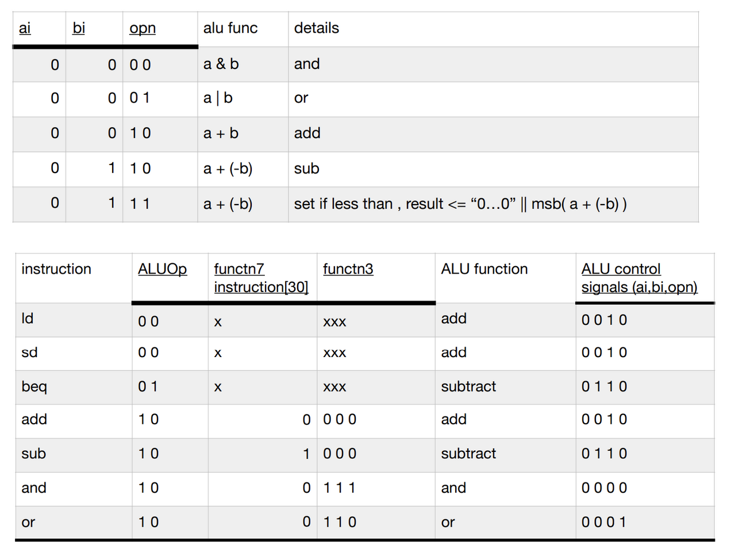Select the "alu func" header cell
This screenshot has height=560, width=731.
coord(230,28)
